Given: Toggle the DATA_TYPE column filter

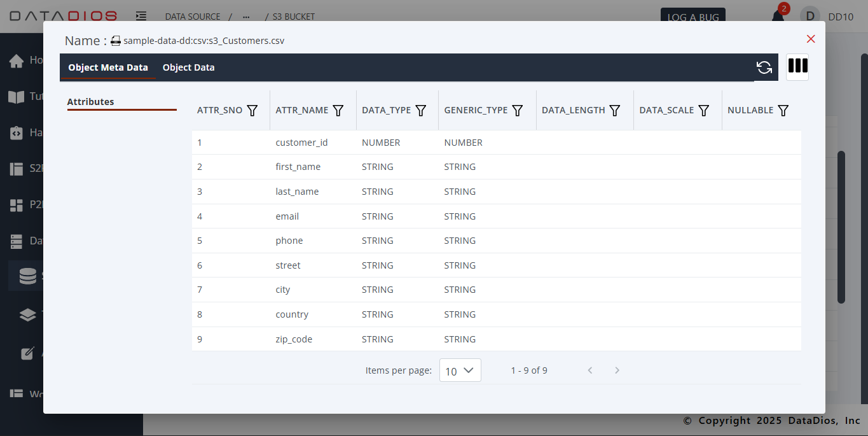Looking at the screenshot, I should tap(421, 110).
